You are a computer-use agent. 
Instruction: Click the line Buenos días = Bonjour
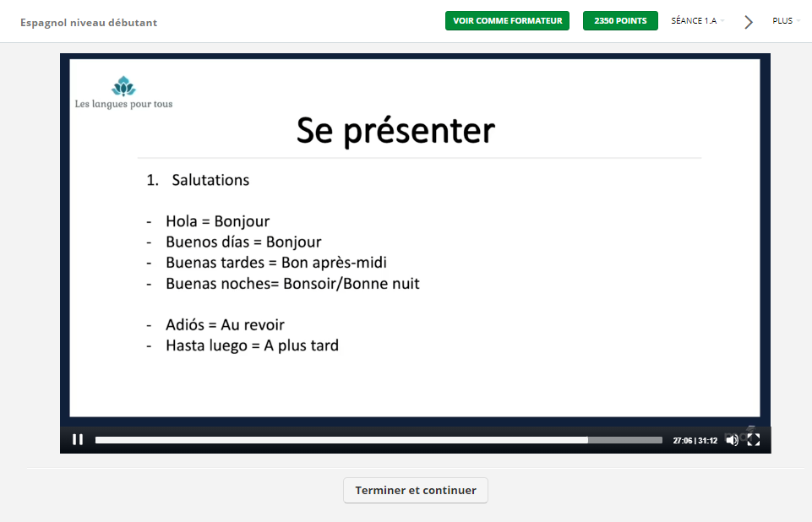click(243, 242)
